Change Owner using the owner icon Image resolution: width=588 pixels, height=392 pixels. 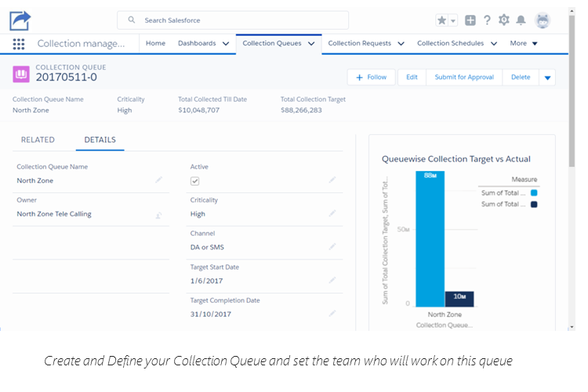158,214
